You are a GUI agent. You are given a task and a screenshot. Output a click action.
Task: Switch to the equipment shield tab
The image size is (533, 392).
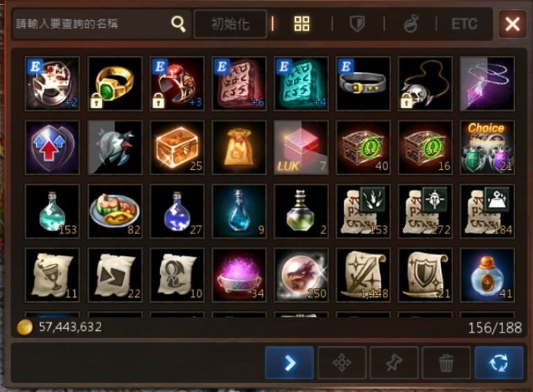357,24
